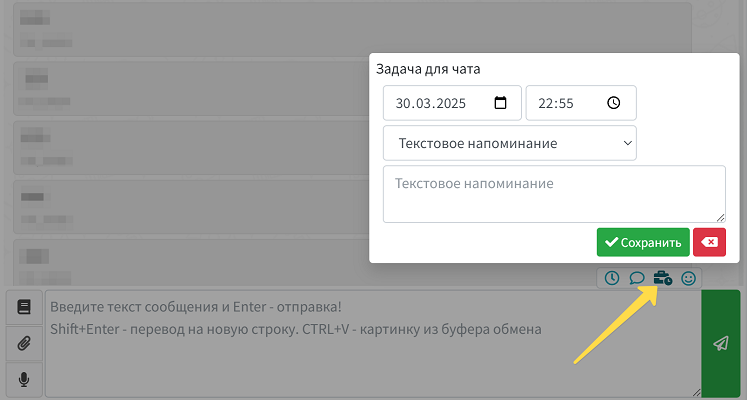The height and width of the screenshot is (400, 747).
Task: Click the briefcase chat task icon
Action: tap(663, 278)
